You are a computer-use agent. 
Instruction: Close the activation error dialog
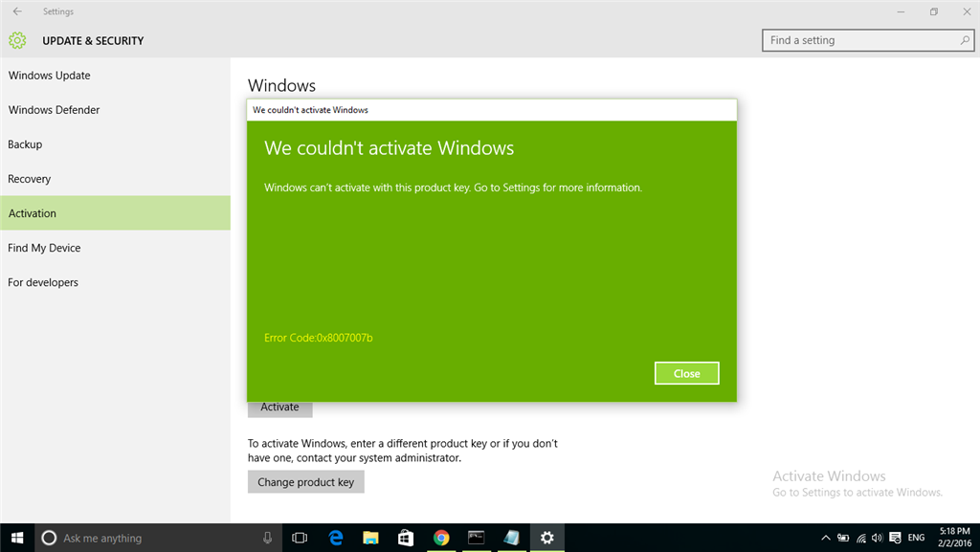coord(687,373)
